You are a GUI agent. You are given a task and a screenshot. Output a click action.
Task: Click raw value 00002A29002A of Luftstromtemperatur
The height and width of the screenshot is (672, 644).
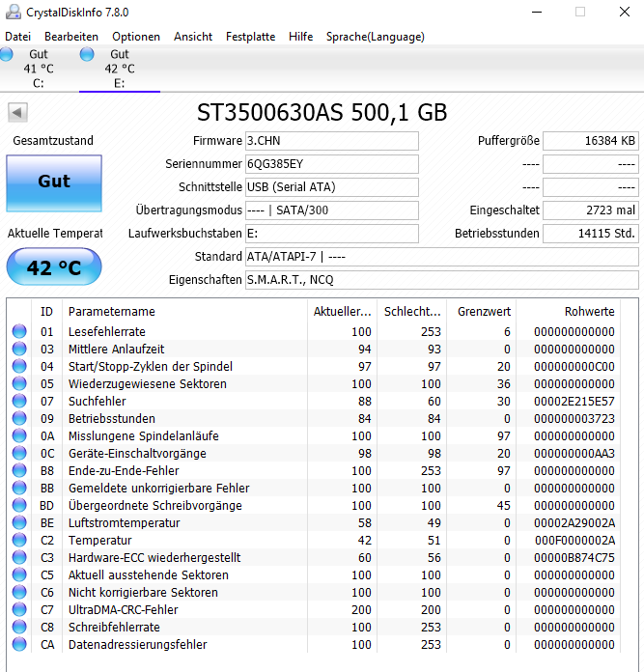click(574, 523)
